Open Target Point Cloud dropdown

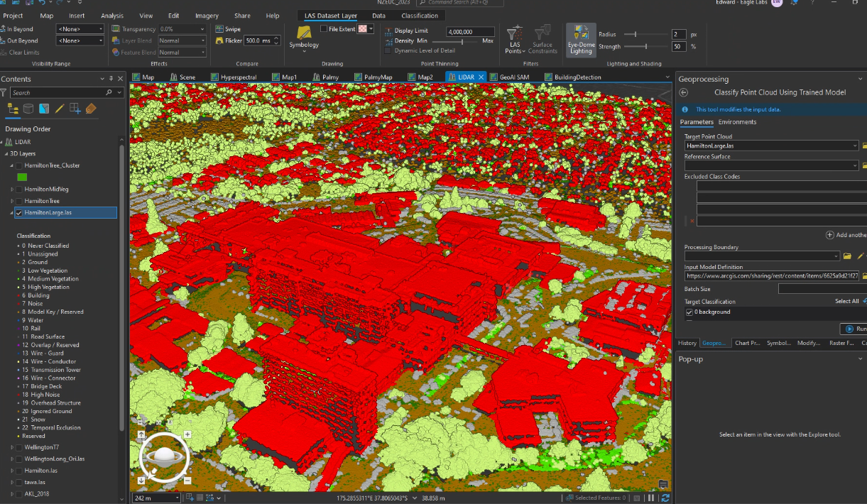coord(854,146)
